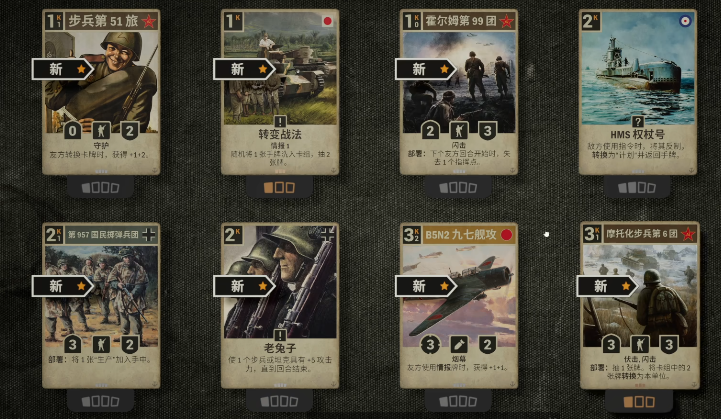721x419 pixels.
Task: Click the British roundel on HMS 权杖号
Action: (685, 21)
